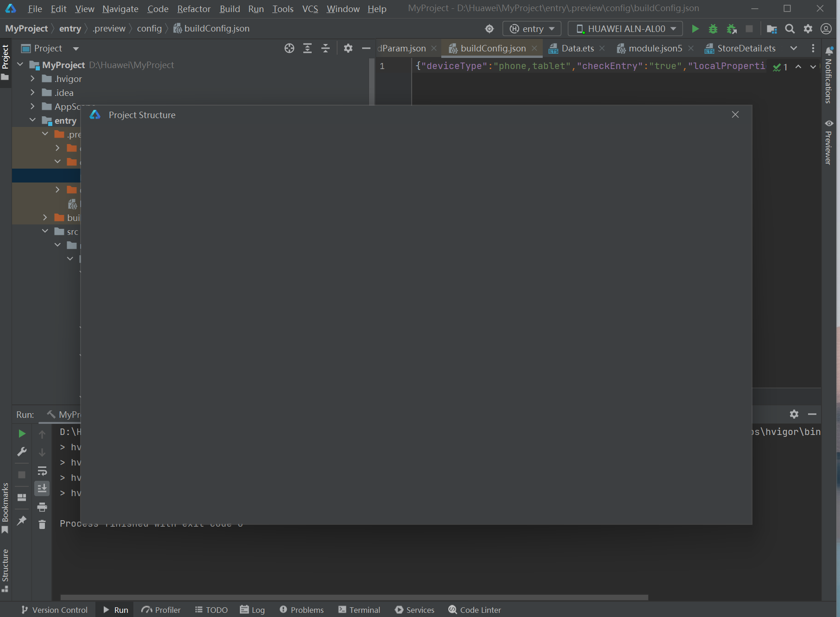
Task: Open Project Structure toolbar icon
Action: pyautogui.click(x=771, y=29)
